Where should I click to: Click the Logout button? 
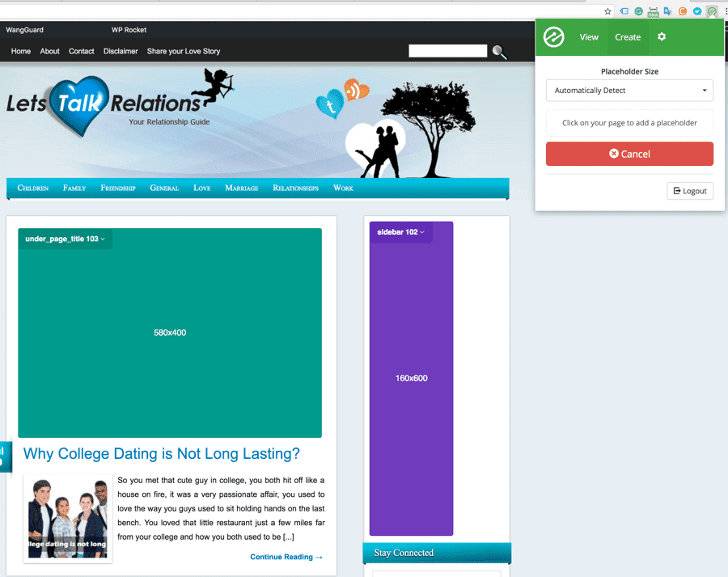coord(690,191)
